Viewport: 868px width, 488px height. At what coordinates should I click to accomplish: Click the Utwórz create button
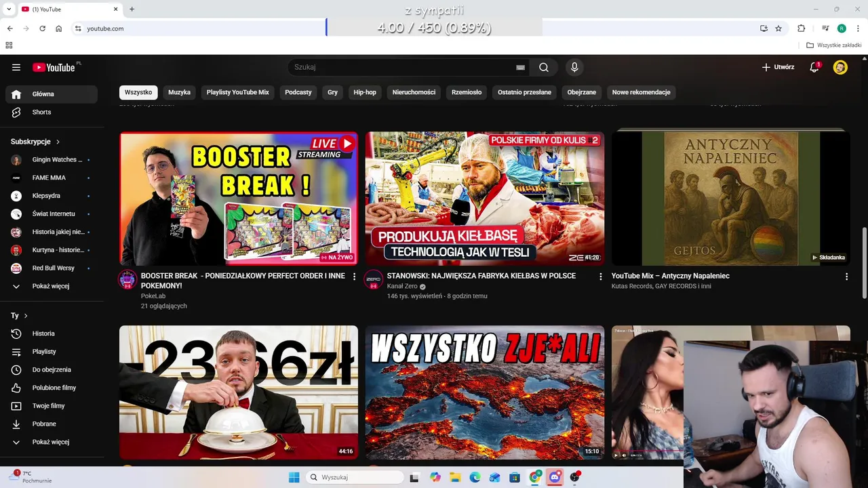pos(778,67)
